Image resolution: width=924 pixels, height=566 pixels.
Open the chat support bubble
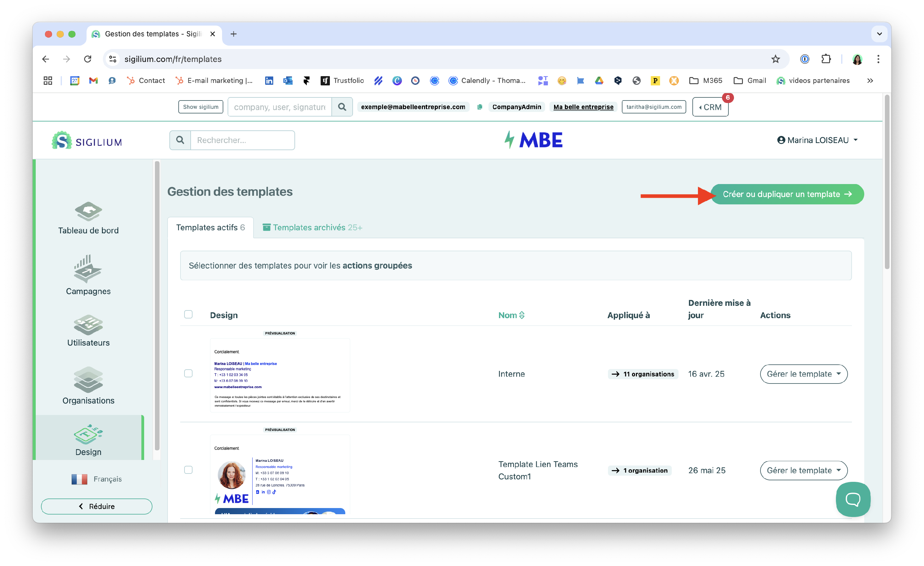[853, 499]
